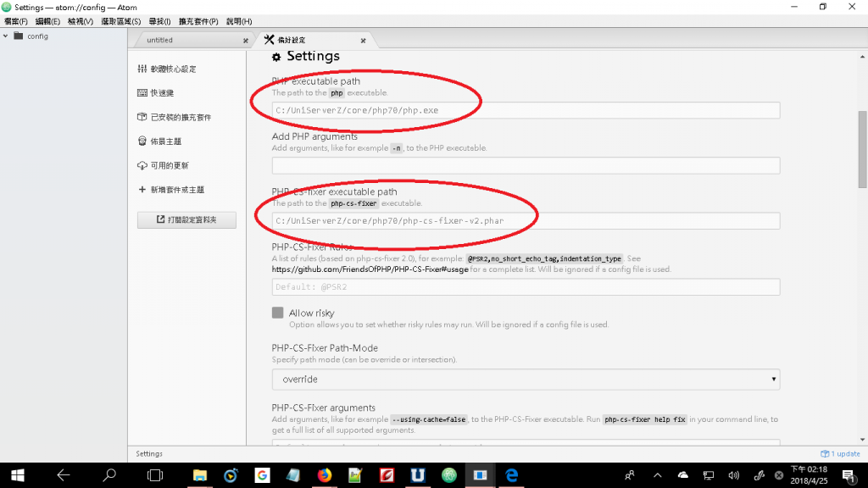Open the 尋找(I) menu
This screenshot has height=488, width=868.
coord(159,21)
